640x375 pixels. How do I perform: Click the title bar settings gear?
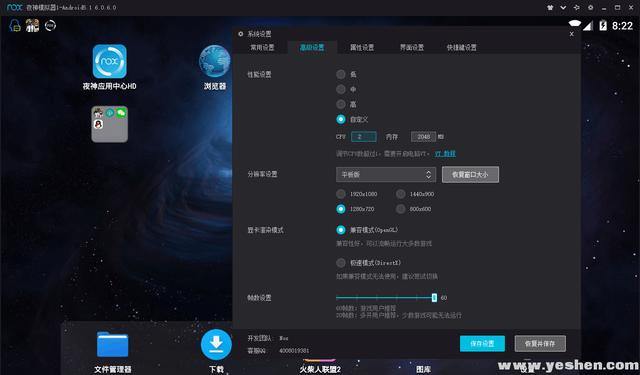590,7
